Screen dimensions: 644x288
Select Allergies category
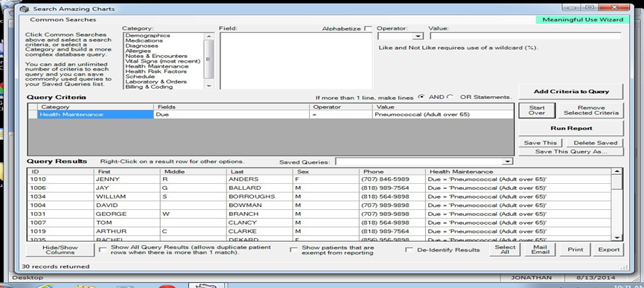tap(138, 51)
